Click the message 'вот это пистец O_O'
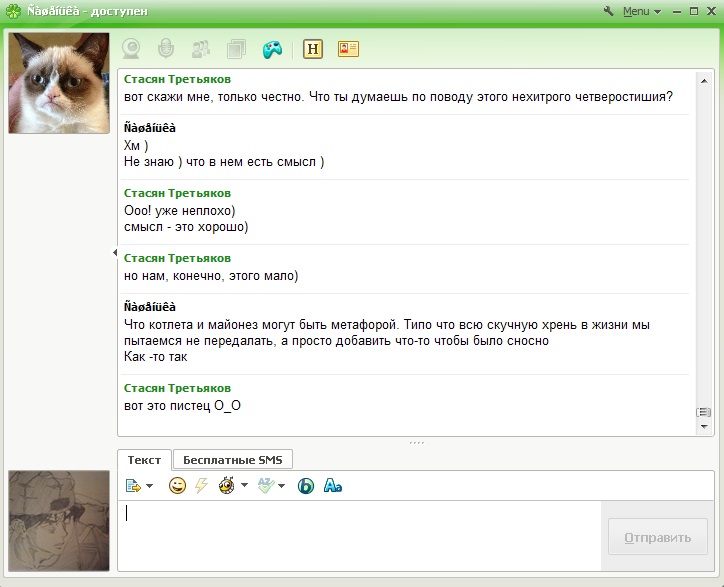 182,405
